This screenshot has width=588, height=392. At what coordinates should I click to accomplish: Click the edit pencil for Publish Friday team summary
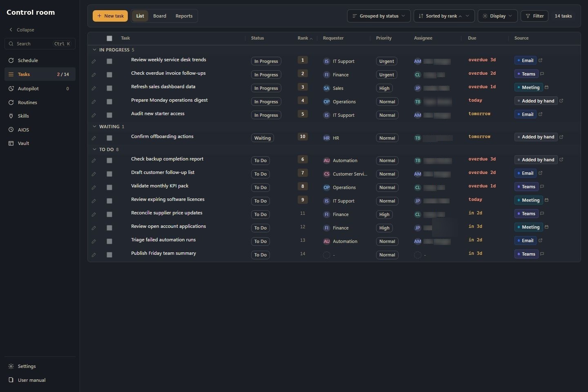pos(94,255)
